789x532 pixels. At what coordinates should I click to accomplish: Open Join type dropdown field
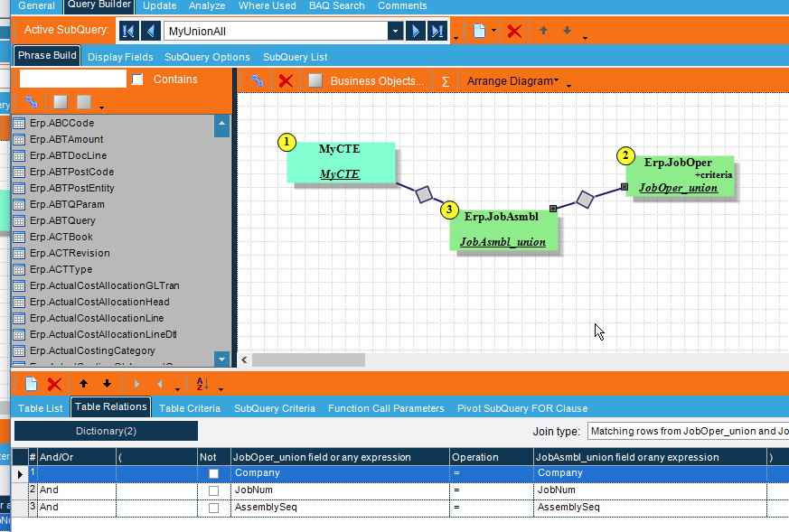click(688, 431)
